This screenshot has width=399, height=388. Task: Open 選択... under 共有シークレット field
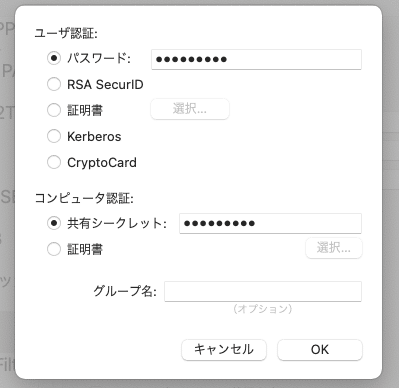click(334, 248)
